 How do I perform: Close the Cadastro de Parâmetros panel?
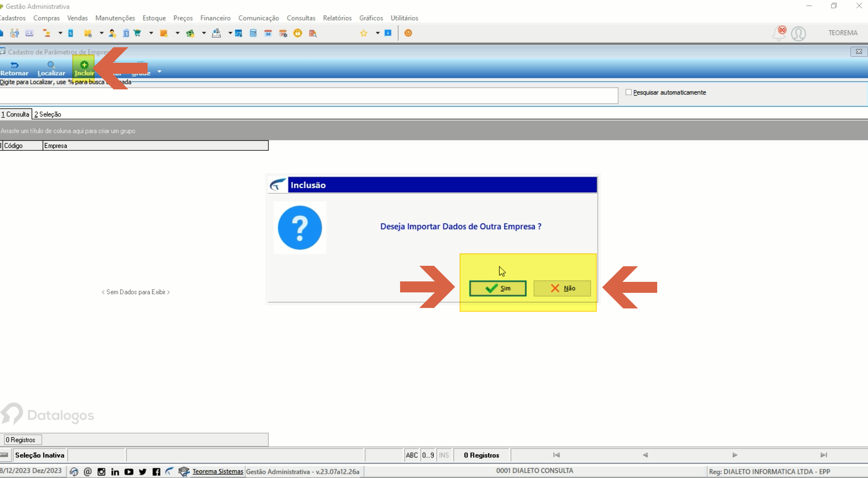point(859,51)
